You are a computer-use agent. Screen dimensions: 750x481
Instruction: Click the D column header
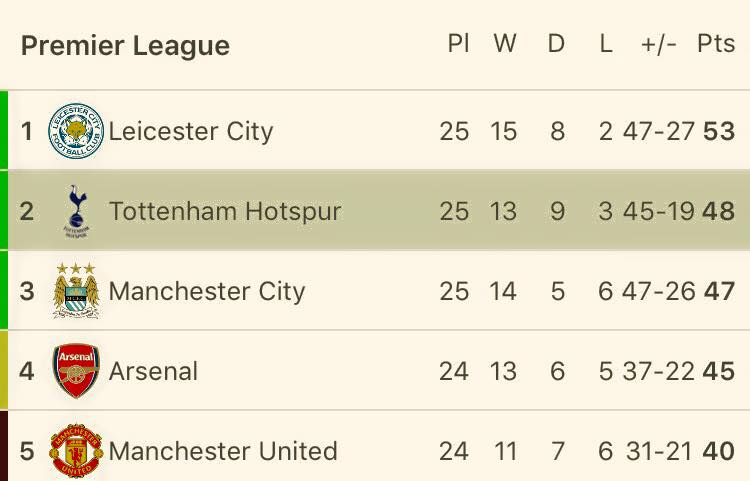[557, 44]
